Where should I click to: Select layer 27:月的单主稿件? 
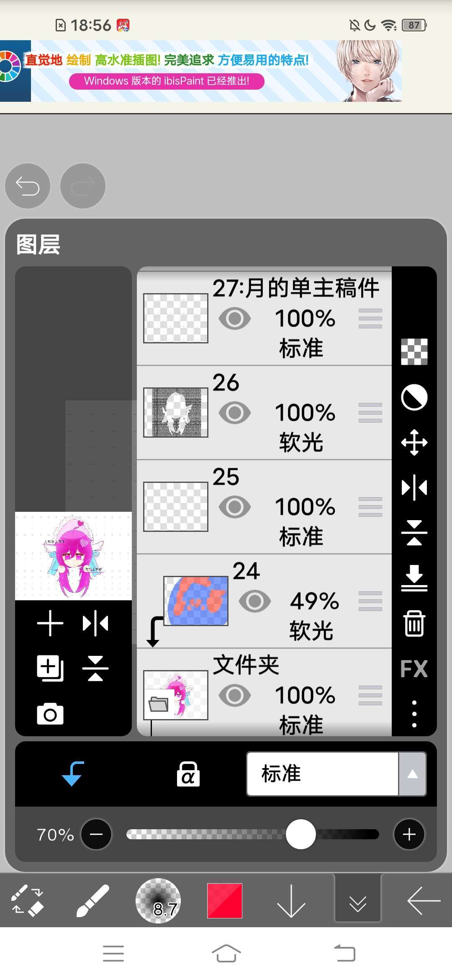(x=264, y=317)
